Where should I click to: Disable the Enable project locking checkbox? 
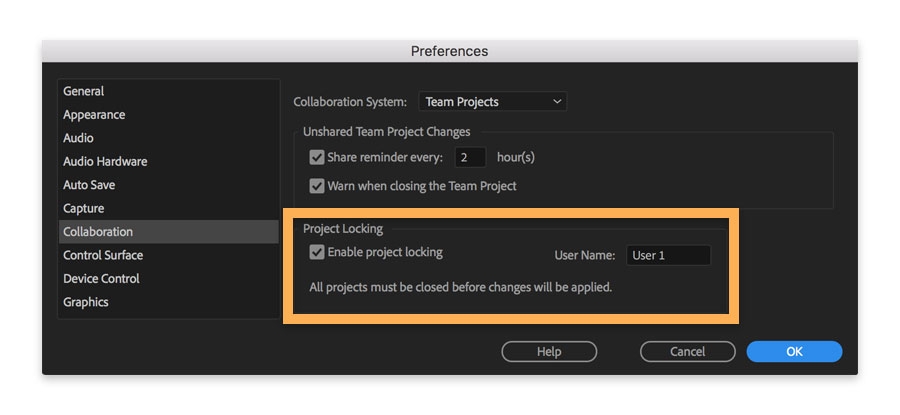317,253
